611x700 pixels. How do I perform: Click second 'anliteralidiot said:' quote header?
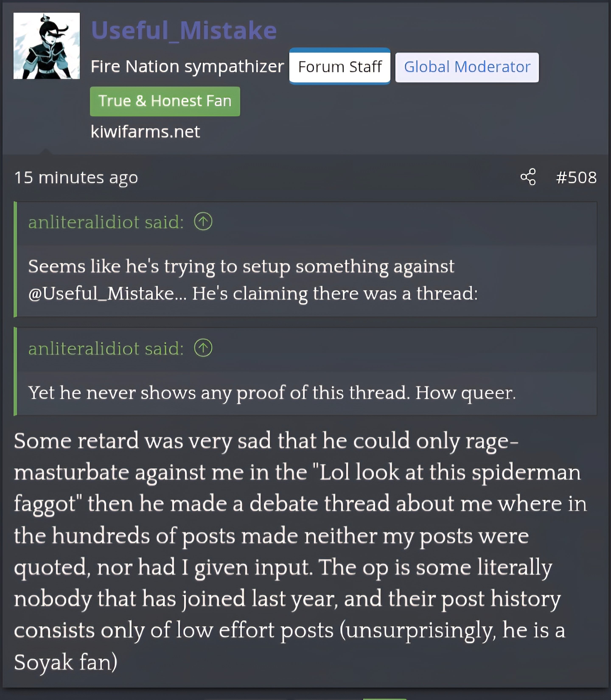pyautogui.click(x=106, y=348)
